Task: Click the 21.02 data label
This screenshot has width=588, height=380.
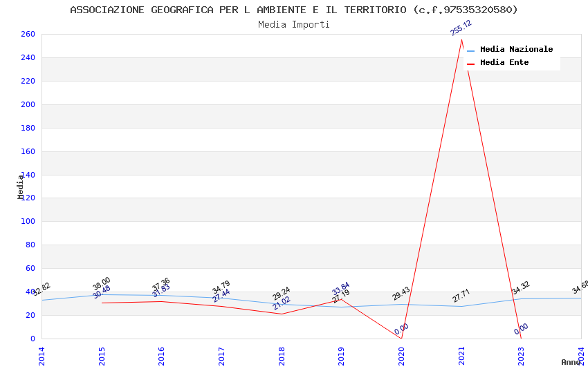Action: (282, 303)
